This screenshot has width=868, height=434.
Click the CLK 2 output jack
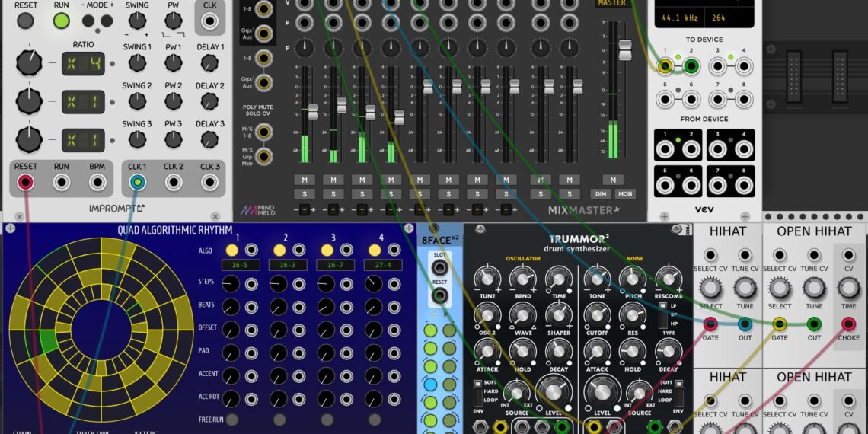click(174, 182)
